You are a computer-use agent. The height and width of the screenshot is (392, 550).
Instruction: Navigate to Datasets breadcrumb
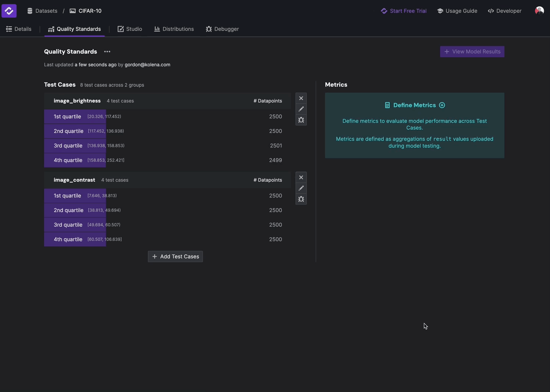pos(42,11)
